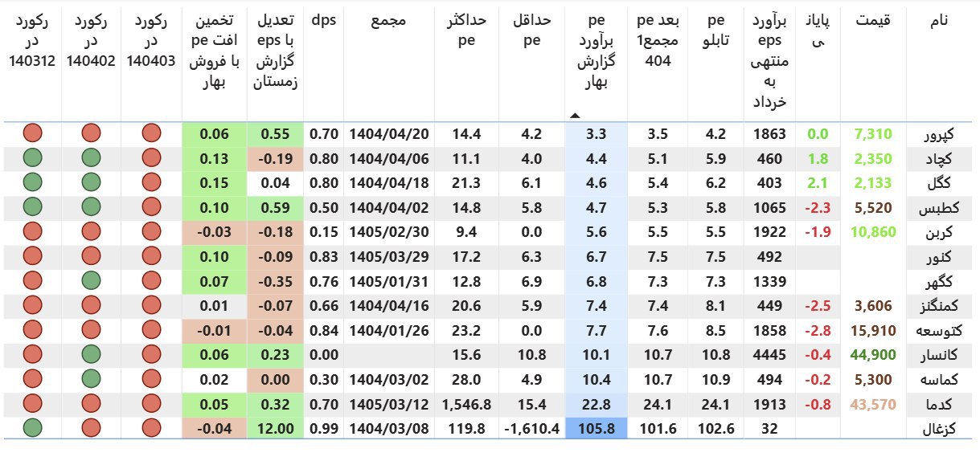Click the green highlighted 12.00 cell

(276, 428)
